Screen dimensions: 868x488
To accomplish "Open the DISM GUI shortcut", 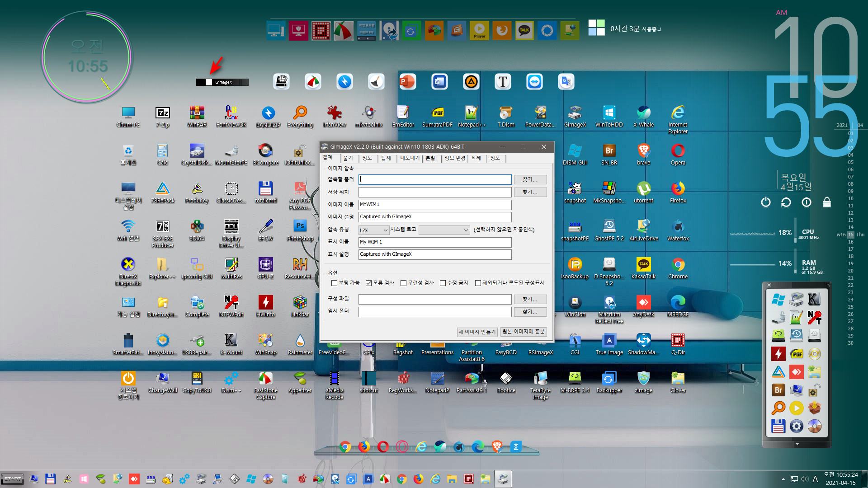I will (x=575, y=155).
